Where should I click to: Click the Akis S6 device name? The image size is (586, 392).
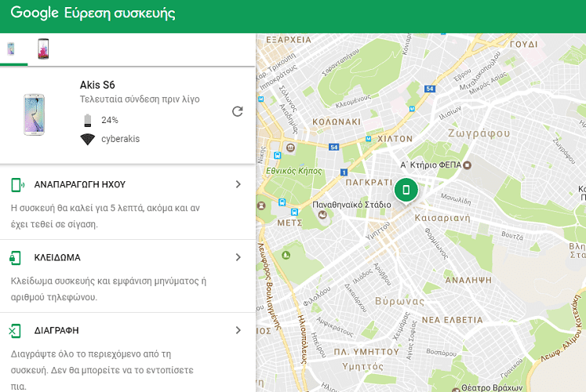tap(97, 85)
